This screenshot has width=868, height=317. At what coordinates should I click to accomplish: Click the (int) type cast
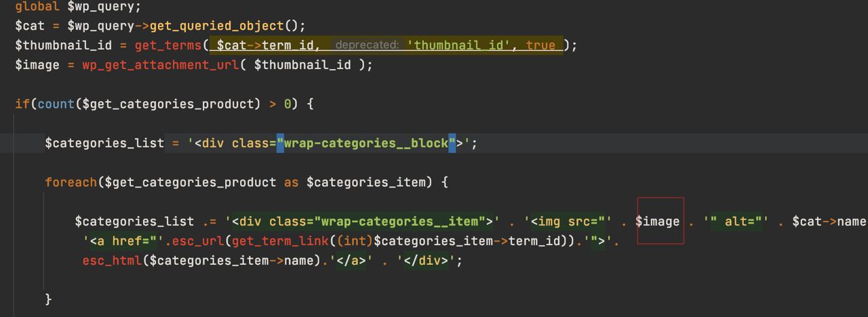coord(355,240)
